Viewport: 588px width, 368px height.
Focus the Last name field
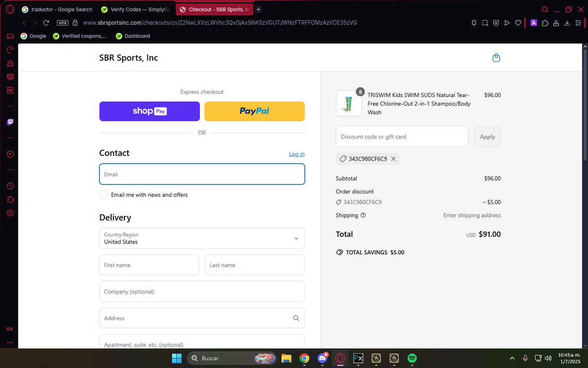point(254,265)
